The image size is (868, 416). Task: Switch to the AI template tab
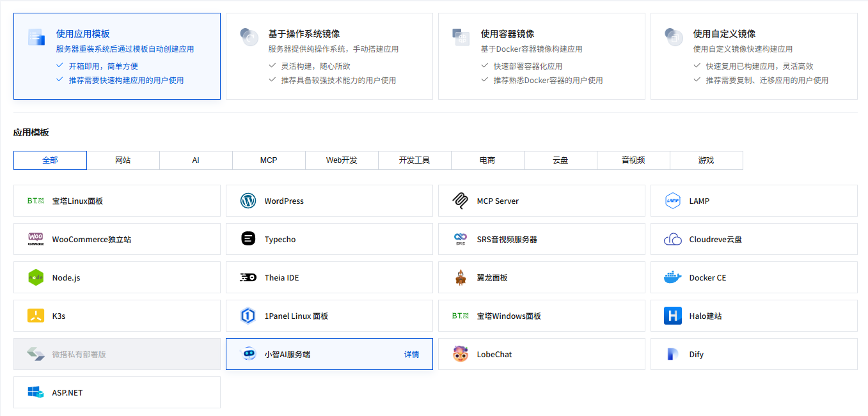pyautogui.click(x=196, y=160)
